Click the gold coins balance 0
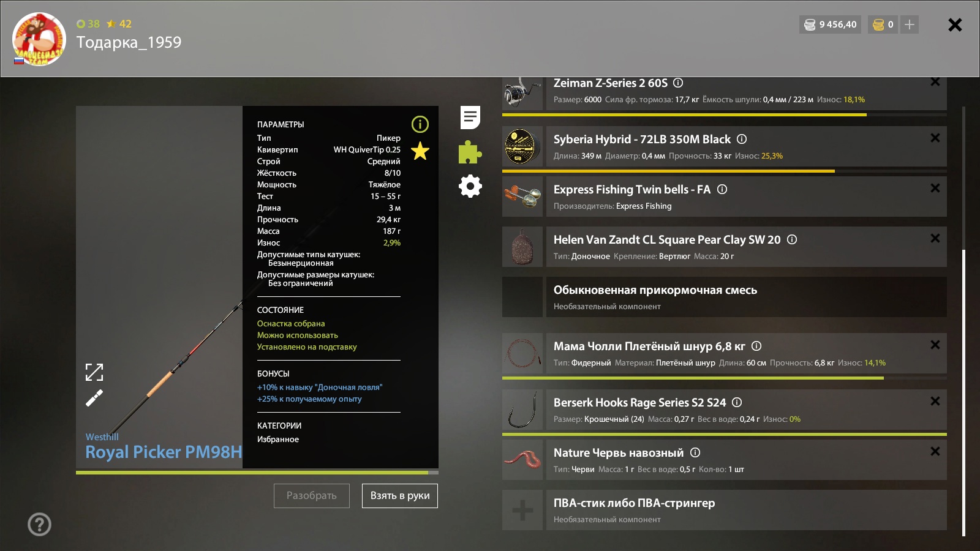The width and height of the screenshot is (980, 551). pos(883,24)
